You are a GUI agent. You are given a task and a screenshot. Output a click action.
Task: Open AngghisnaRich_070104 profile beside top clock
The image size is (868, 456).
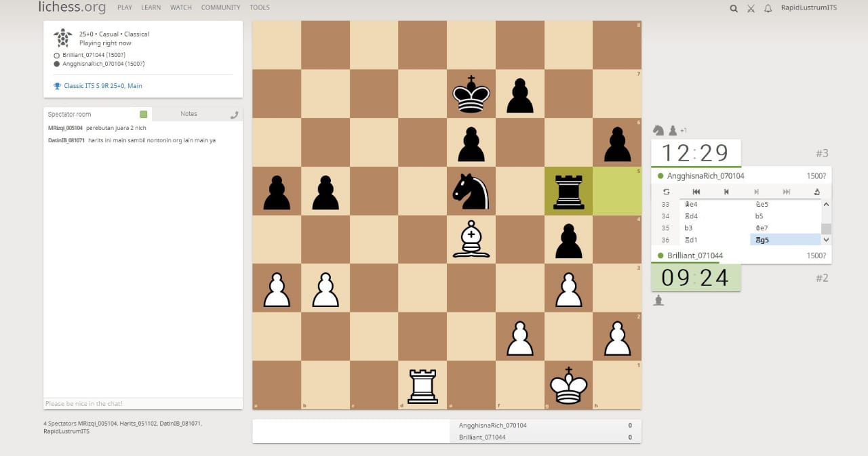click(x=705, y=175)
